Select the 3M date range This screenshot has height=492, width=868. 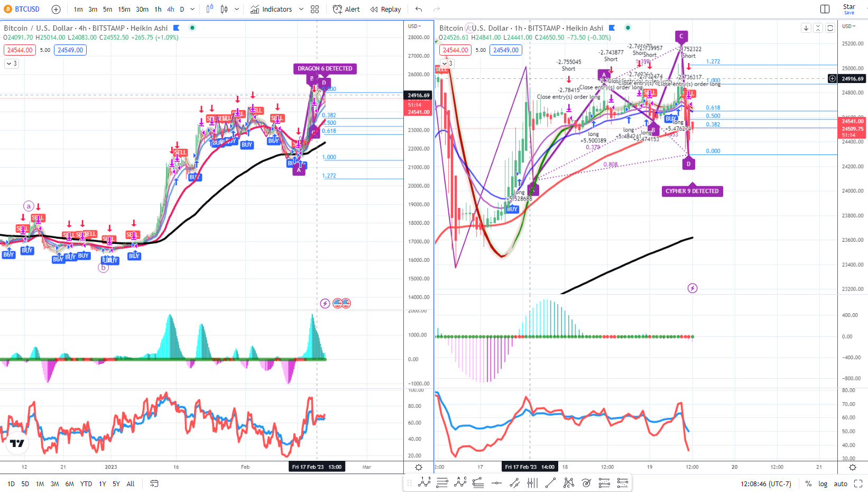55,484
